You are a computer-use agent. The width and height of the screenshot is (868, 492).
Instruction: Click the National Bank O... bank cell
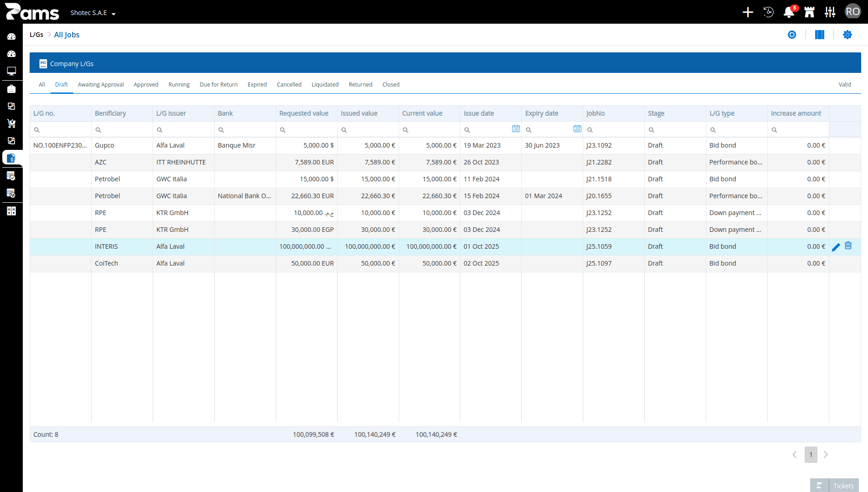point(244,196)
